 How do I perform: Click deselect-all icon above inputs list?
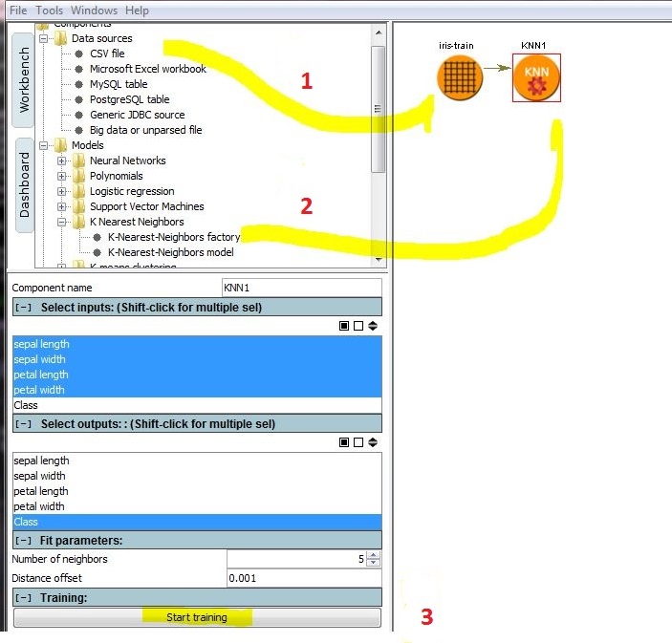pos(358,325)
